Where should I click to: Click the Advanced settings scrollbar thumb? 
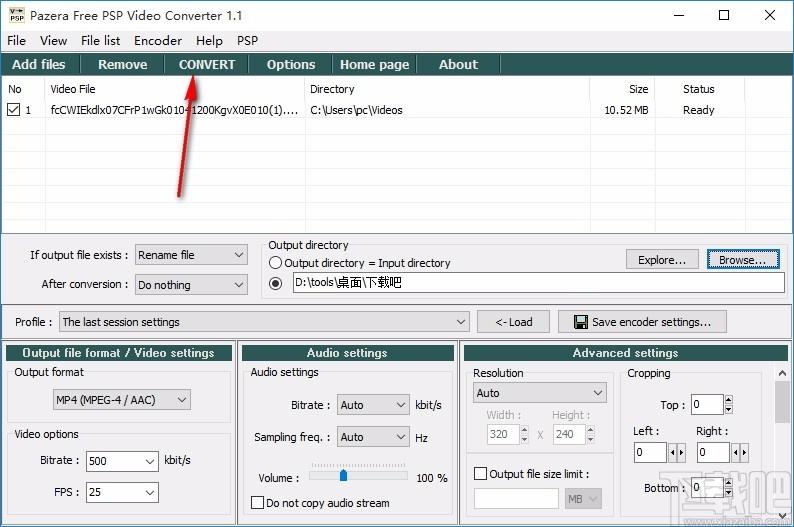[x=782, y=402]
